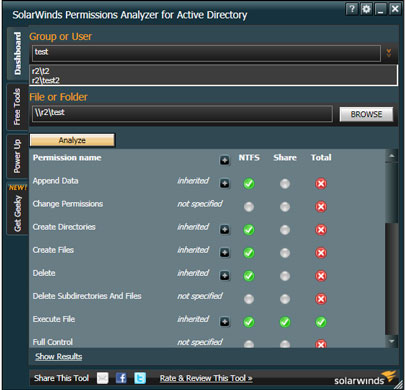This screenshot has width=405, height=390.
Task: Expand Append Data inherited details
Action: click(x=225, y=183)
